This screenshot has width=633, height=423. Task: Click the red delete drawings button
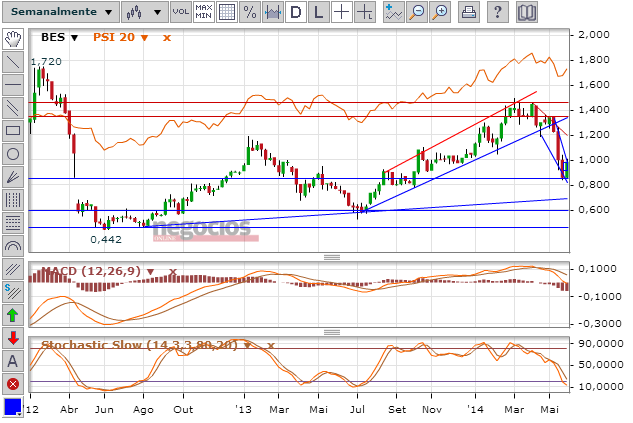tap(13, 384)
